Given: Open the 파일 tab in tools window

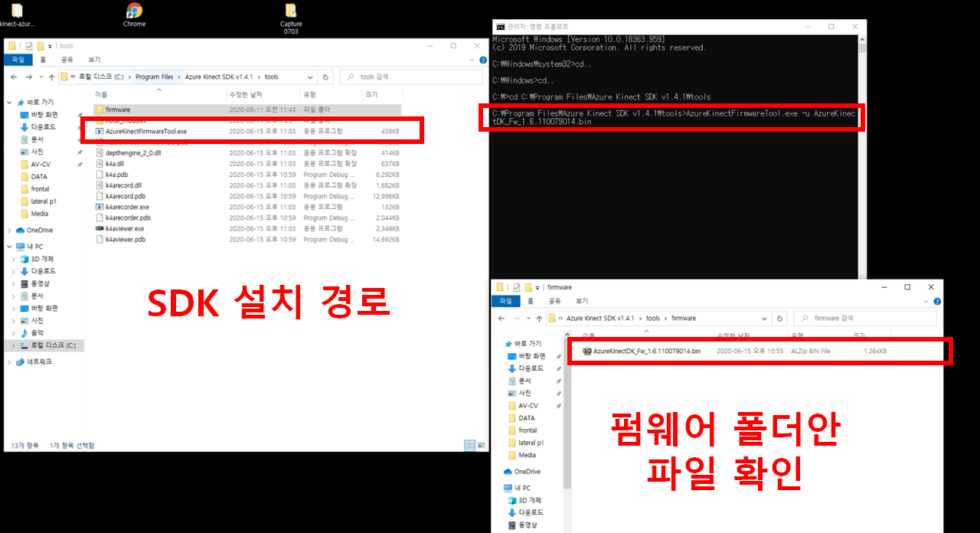Looking at the screenshot, I should (x=18, y=59).
